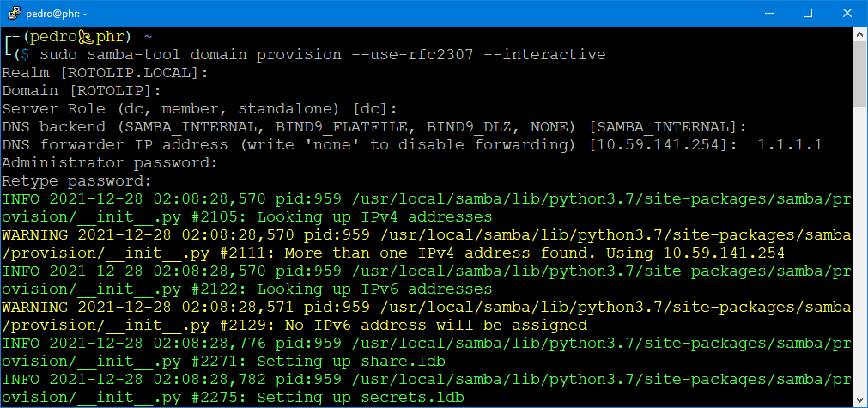The width and height of the screenshot is (868, 408).
Task: Click the Kali symbol in the shell prompt
Action: click(85, 37)
